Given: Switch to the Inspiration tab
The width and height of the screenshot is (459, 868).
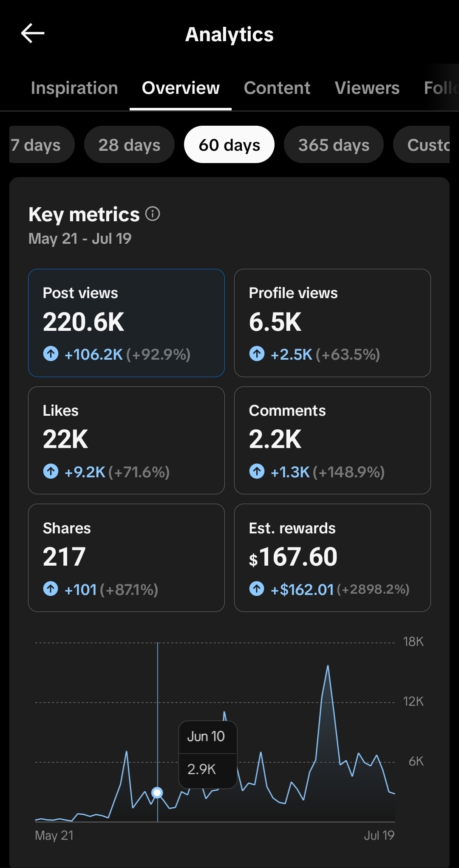Looking at the screenshot, I should [74, 88].
